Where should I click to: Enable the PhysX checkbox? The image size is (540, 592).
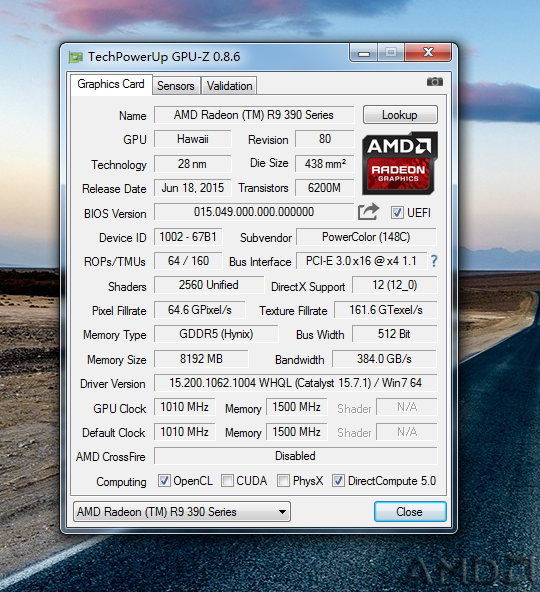click(x=283, y=481)
